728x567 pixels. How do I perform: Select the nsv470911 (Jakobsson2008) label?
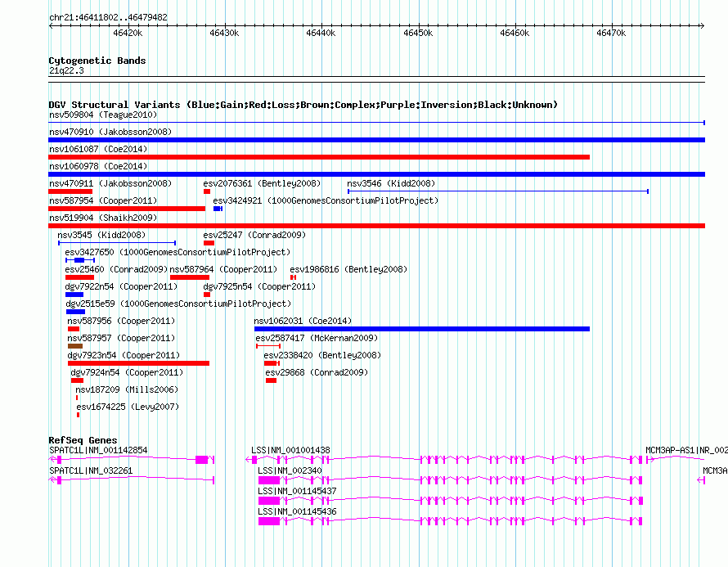[x=110, y=183]
